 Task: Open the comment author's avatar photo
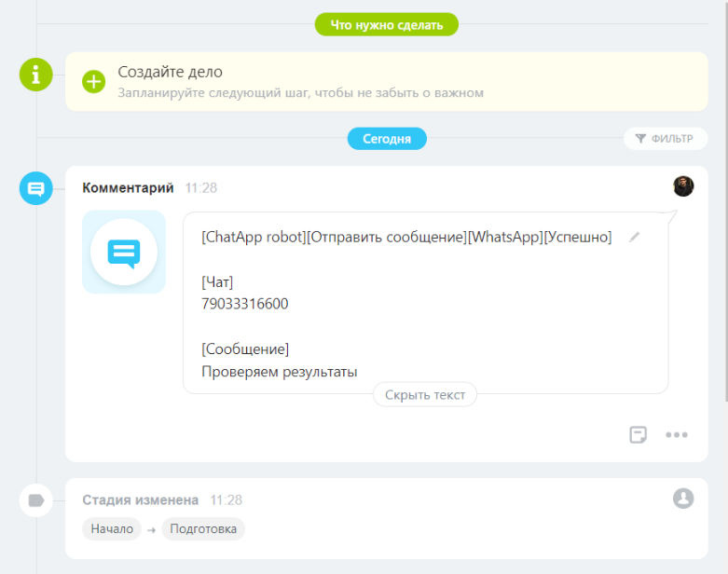683,186
